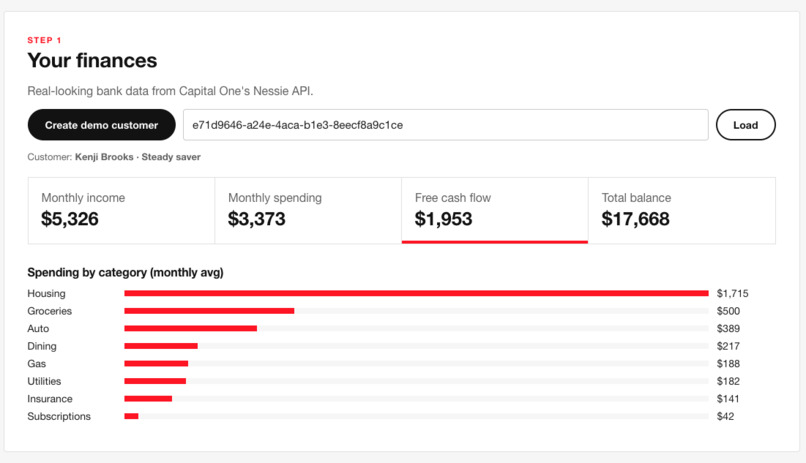Click the "Gas" category label
This screenshot has width=806, height=463.
coord(36,363)
